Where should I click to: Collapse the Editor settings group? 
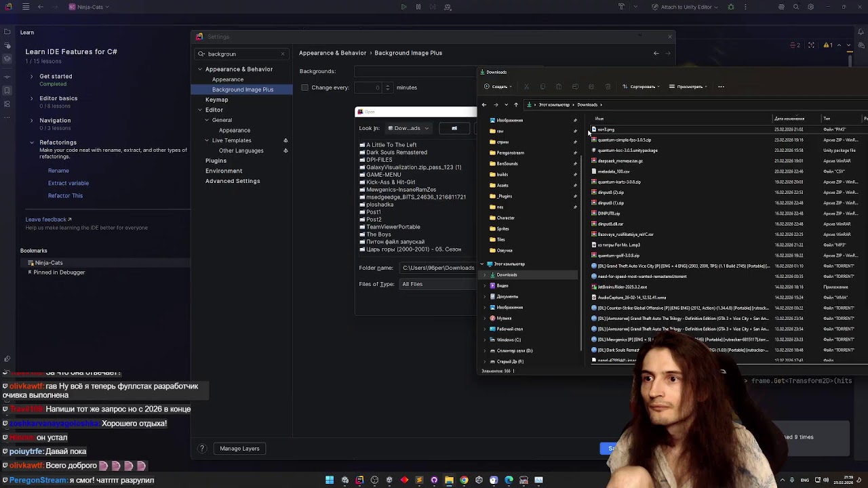point(200,110)
